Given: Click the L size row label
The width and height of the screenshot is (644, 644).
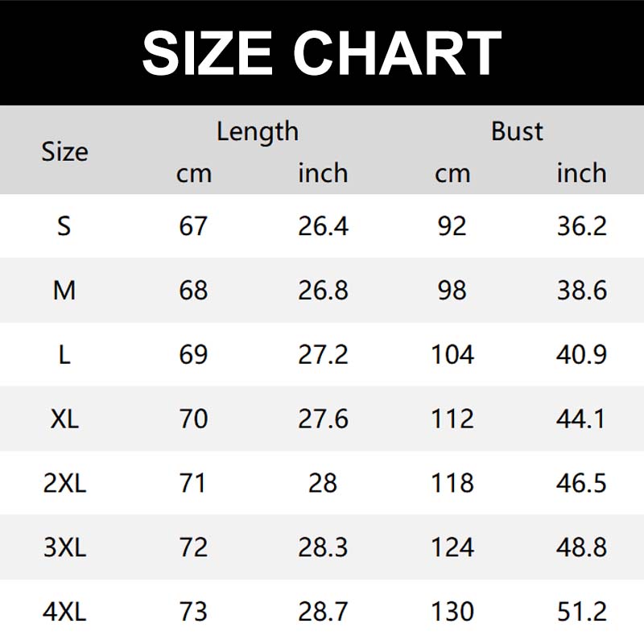Looking at the screenshot, I should (64, 355).
